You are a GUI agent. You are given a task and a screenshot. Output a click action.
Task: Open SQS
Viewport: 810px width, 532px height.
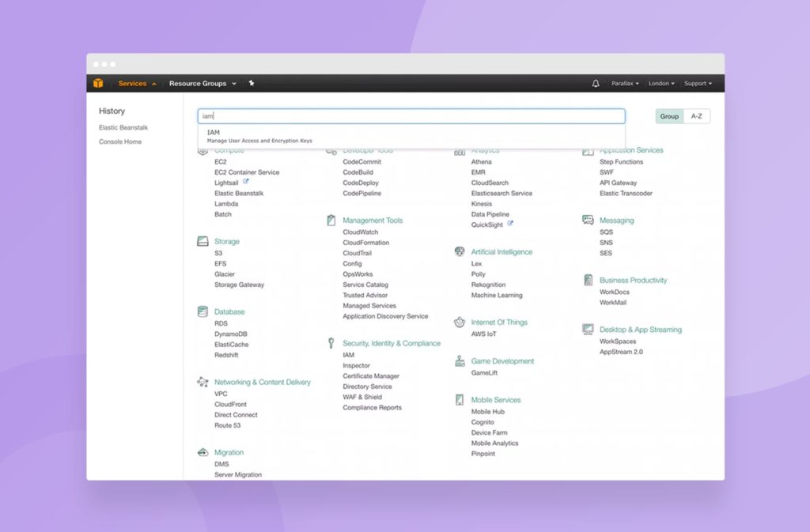pos(607,232)
